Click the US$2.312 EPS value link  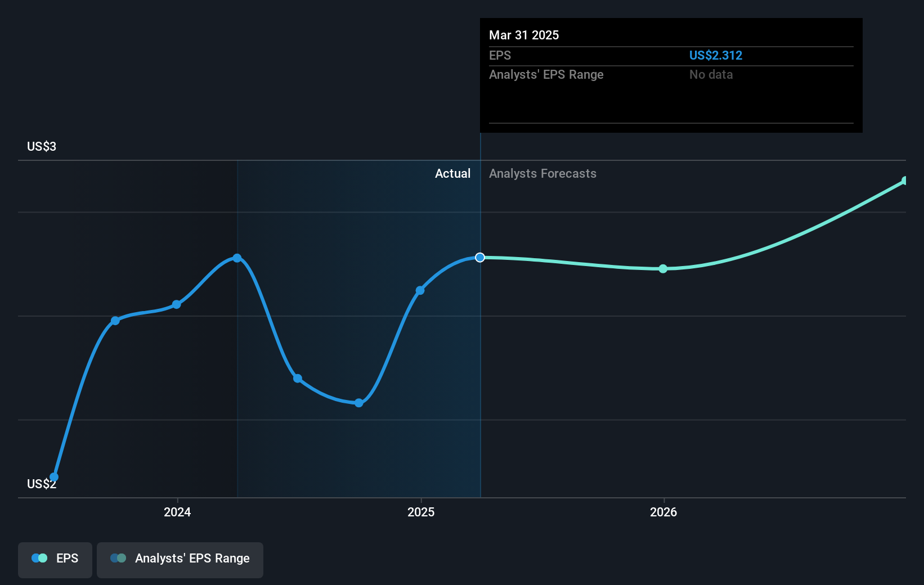[716, 55]
